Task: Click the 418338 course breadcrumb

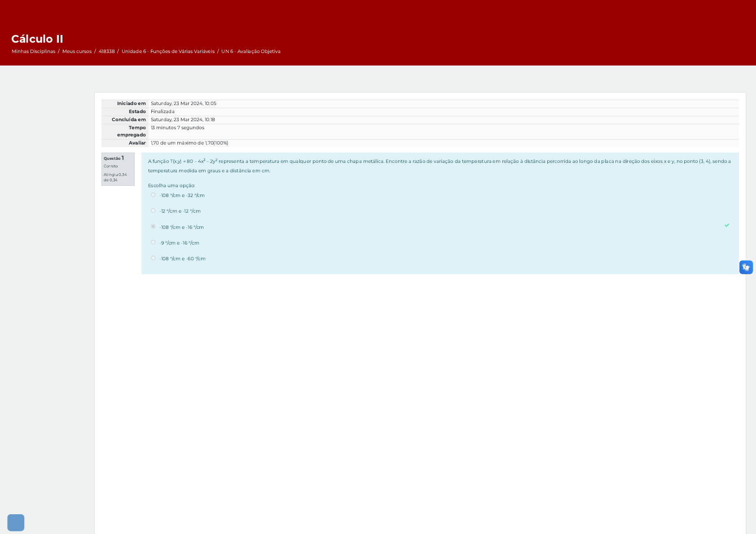Action: click(106, 52)
